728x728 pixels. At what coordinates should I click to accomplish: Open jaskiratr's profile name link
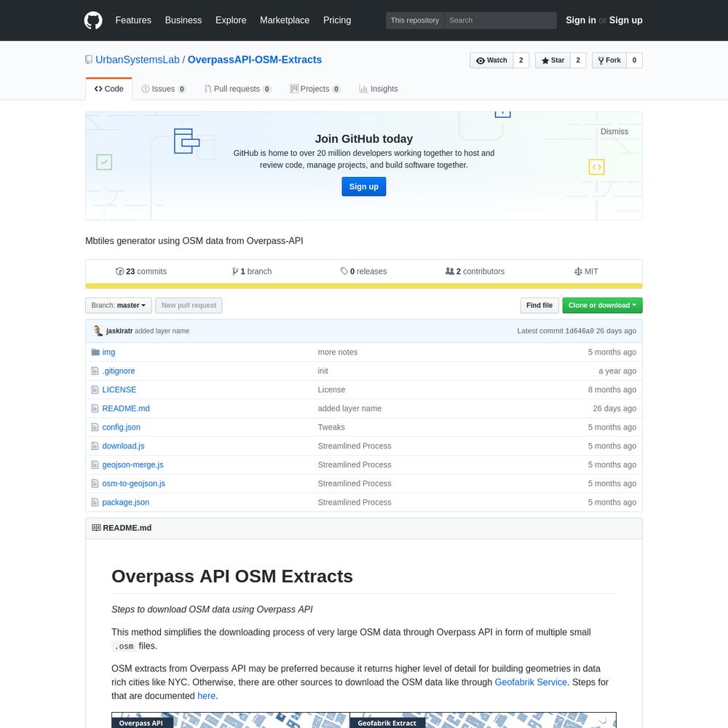point(119,331)
